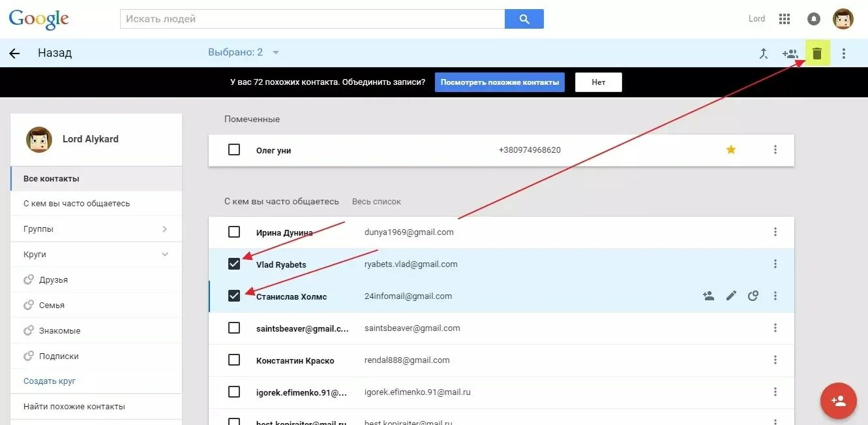Delete selected contacts with trash icon
This screenshot has height=425, width=868.
tap(817, 53)
